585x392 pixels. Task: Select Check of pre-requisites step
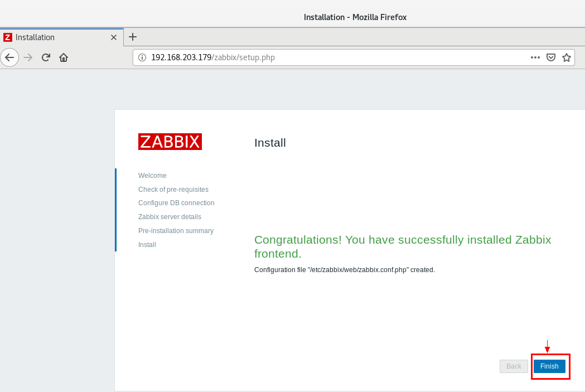173,190
